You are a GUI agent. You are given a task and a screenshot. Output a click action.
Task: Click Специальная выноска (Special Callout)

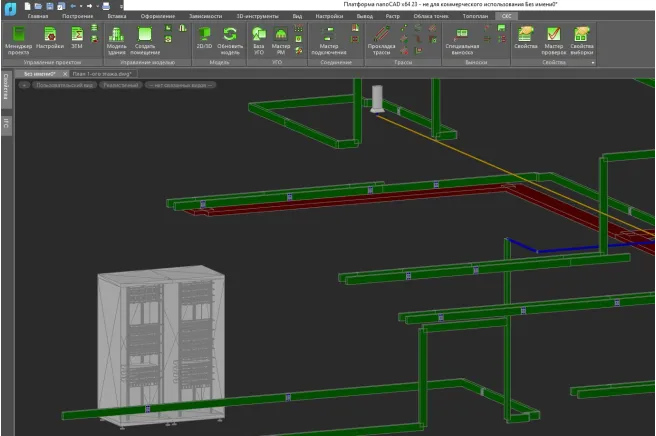click(x=461, y=38)
